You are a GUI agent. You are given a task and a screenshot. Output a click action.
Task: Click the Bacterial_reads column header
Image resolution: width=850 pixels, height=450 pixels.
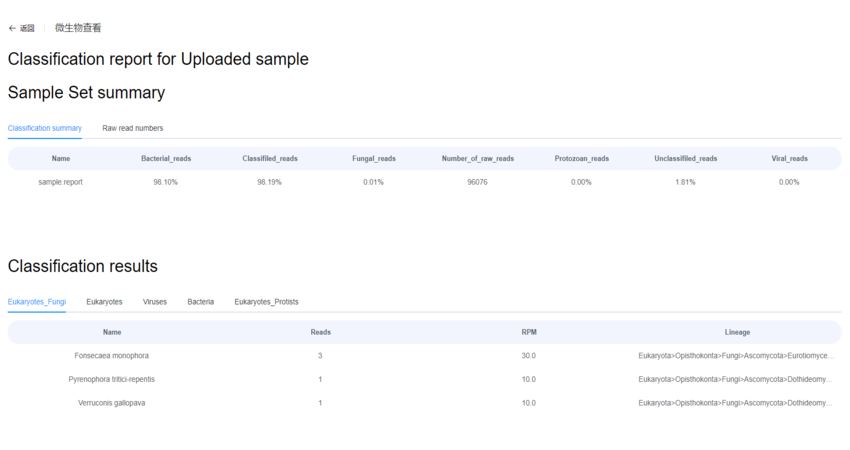166,158
